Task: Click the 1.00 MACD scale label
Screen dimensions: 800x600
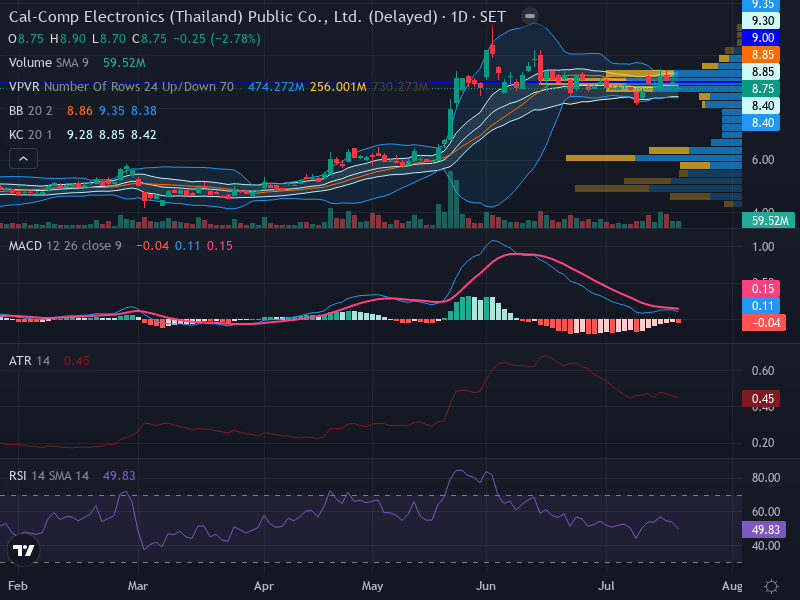Action: (x=763, y=247)
